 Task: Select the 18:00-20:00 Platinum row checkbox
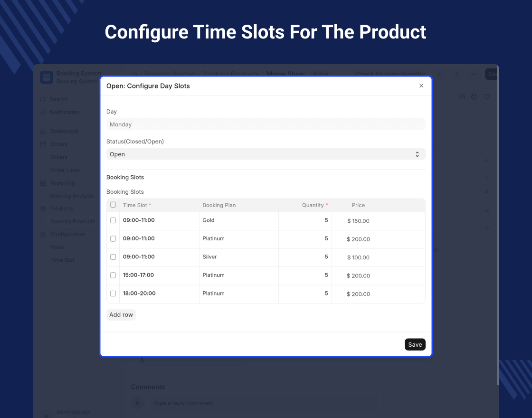click(113, 294)
